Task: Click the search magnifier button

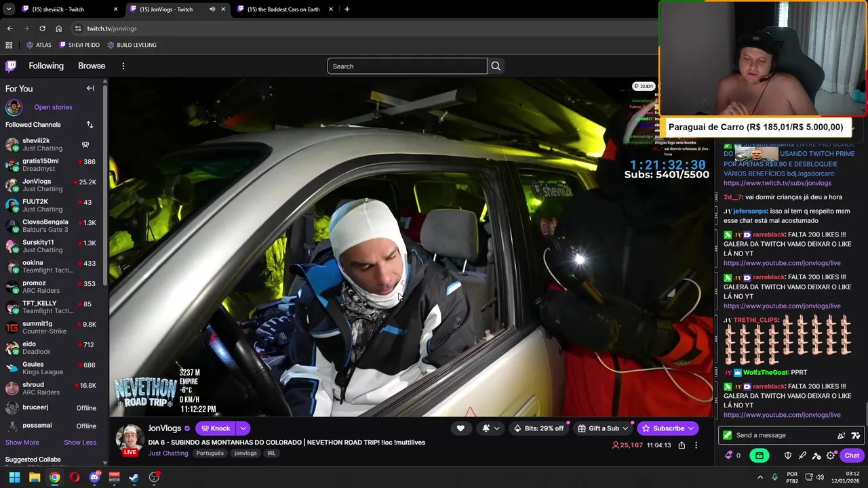Action: point(496,66)
